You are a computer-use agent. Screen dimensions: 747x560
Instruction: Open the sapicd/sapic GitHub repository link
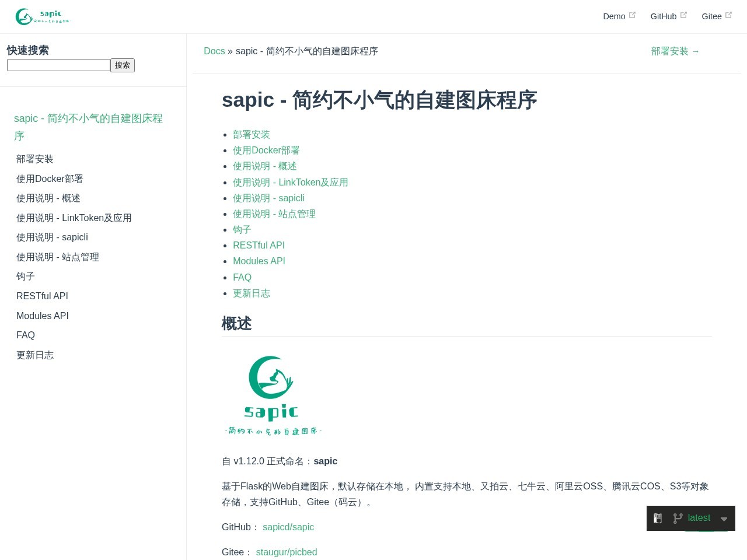(288, 527)
